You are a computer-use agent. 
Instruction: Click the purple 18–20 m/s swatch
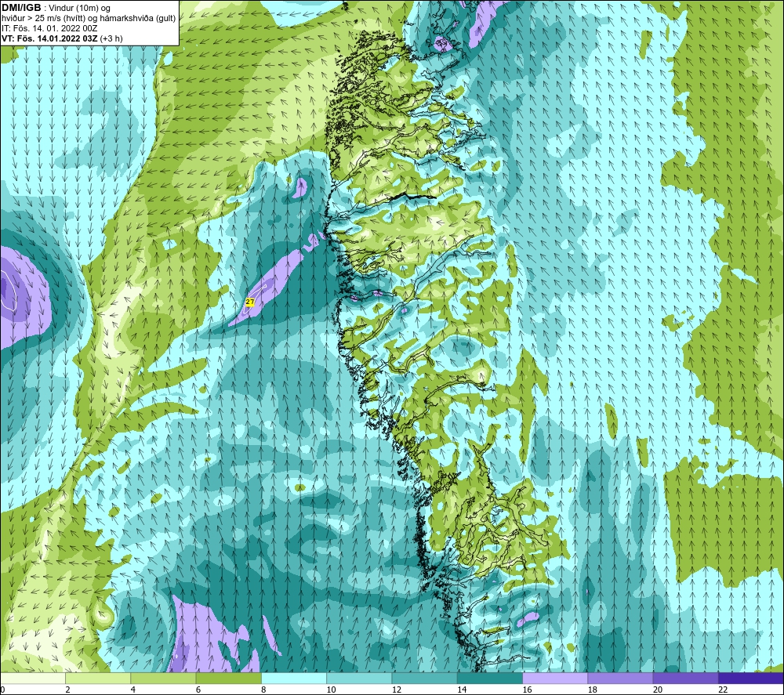[x=620, y=678]
